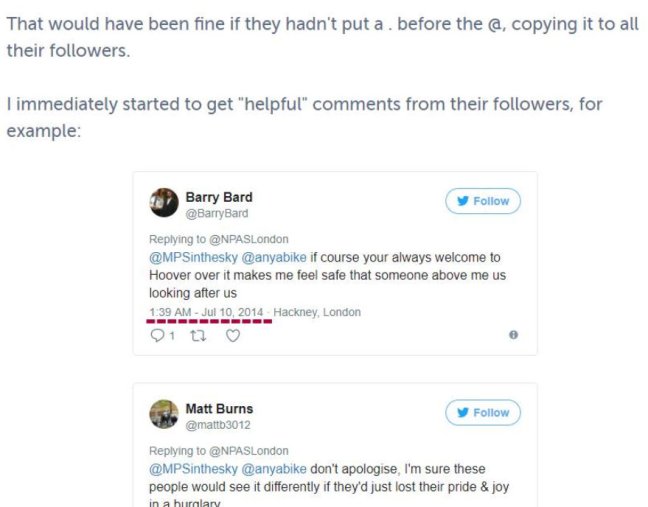Open the info icon on Barry Bard's tweet
Image resolution: width=648 pixels, height=507 pixels.
pos(513,336)
